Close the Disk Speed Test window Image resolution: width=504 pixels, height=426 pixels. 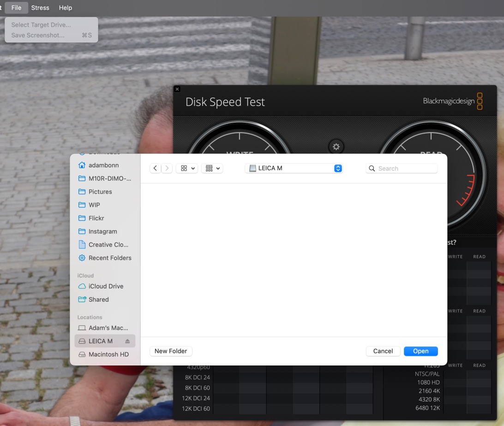177,89
